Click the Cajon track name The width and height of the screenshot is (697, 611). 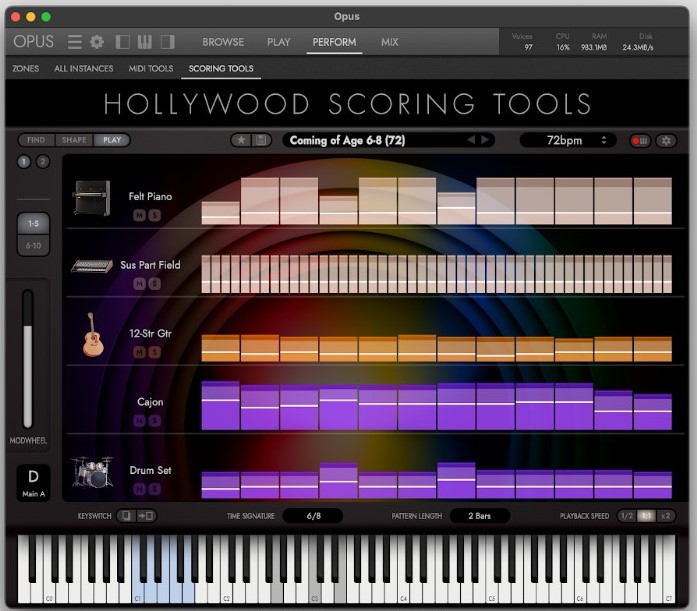pyautogui.click(x=150, y=402)
